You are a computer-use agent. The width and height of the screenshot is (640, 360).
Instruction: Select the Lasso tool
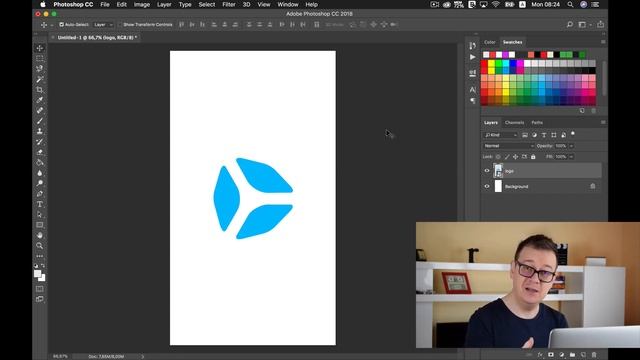[x=40, y=69]
